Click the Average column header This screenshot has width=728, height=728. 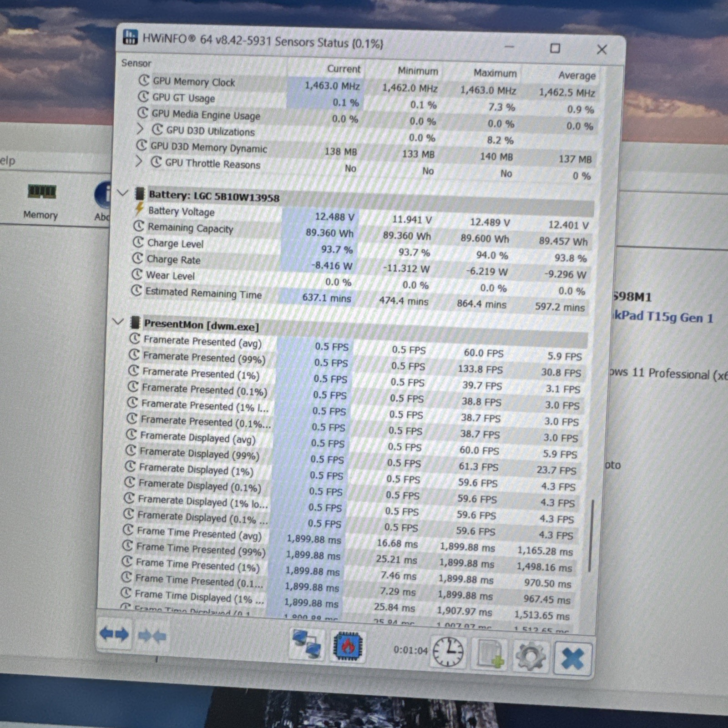576,75
